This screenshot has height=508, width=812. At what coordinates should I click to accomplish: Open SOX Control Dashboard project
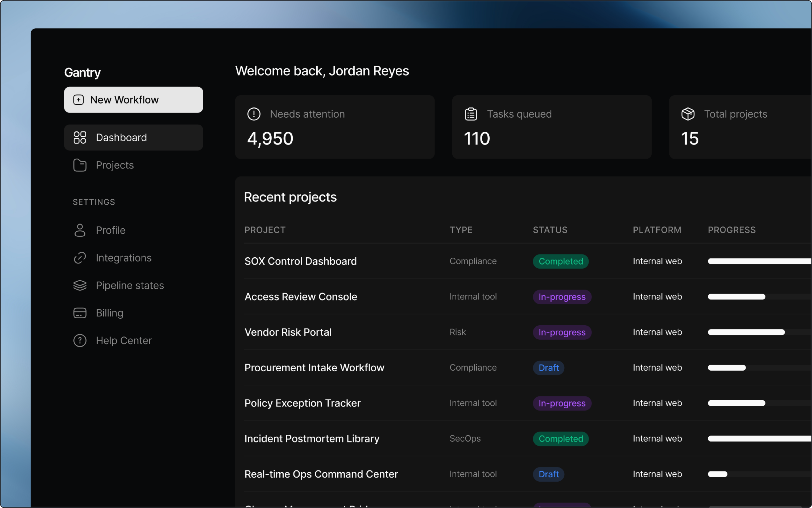pyautogui.click(x=301, y=261)
